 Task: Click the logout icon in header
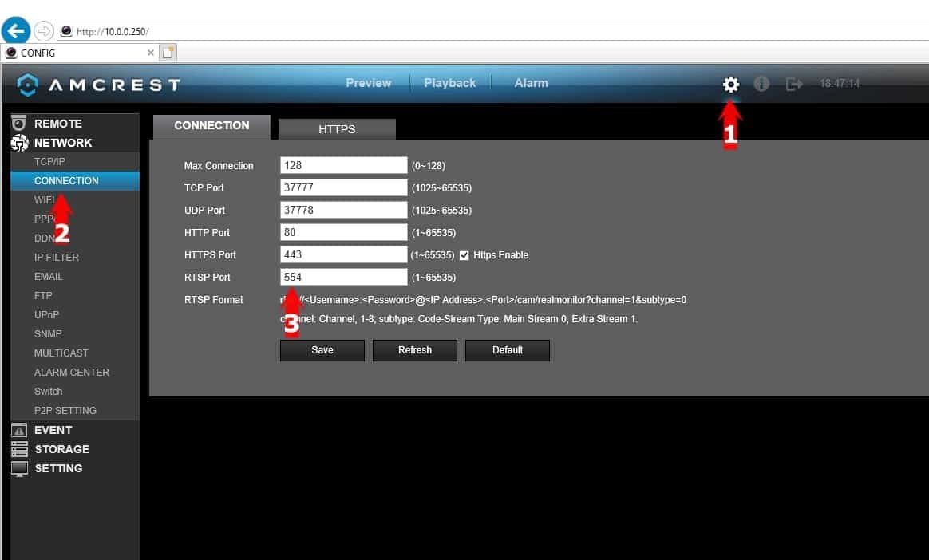[x=794, y=84]
